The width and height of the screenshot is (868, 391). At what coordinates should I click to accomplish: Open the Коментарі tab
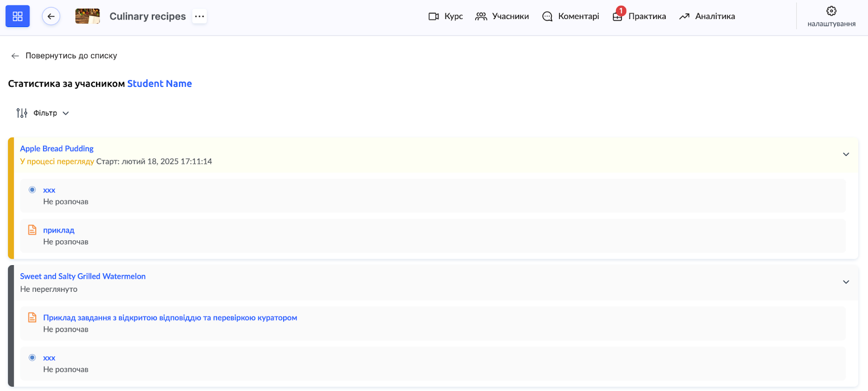tap(571, 16)
